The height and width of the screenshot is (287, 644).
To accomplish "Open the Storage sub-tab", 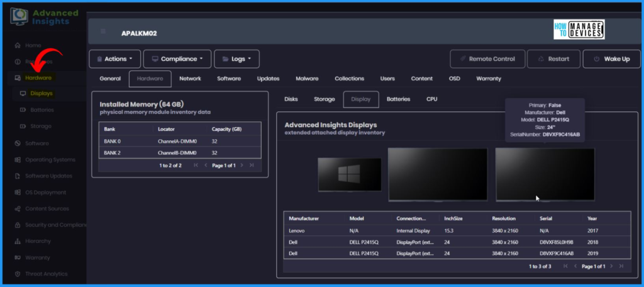I will pyautogui.click(x=325, y=99).
